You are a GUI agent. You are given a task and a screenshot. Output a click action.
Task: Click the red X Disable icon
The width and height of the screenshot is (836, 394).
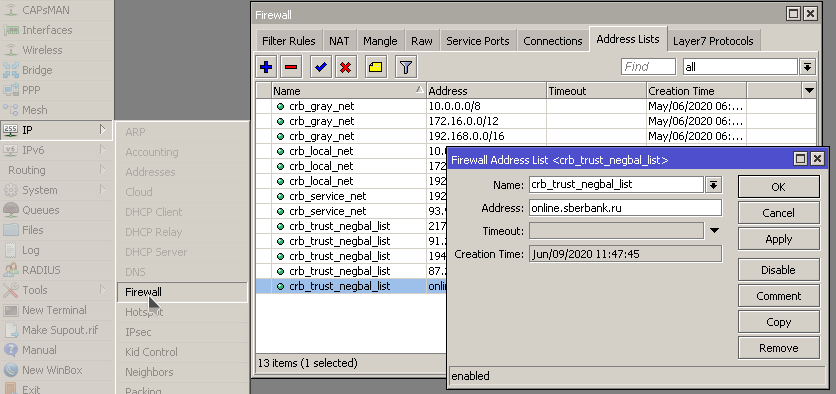346,67
